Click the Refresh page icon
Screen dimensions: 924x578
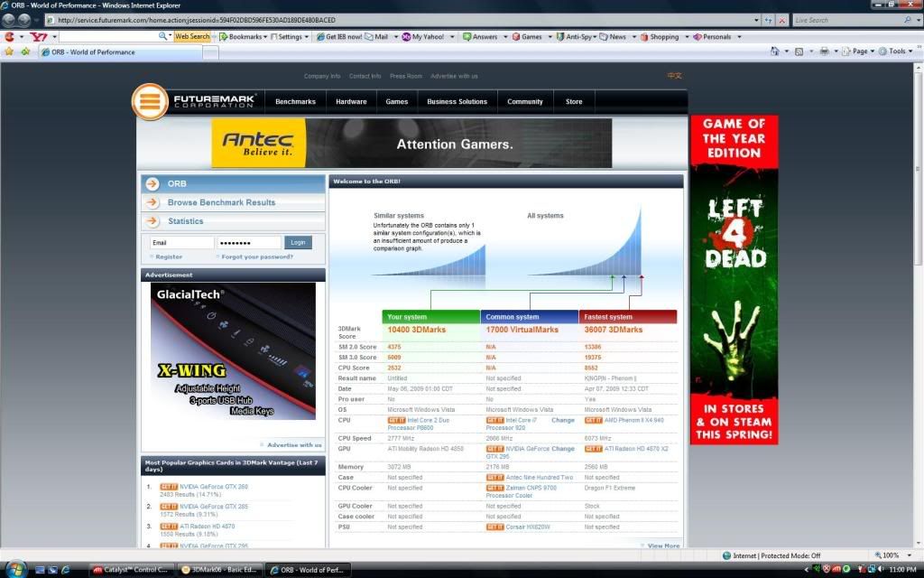(x=769, y=20)
